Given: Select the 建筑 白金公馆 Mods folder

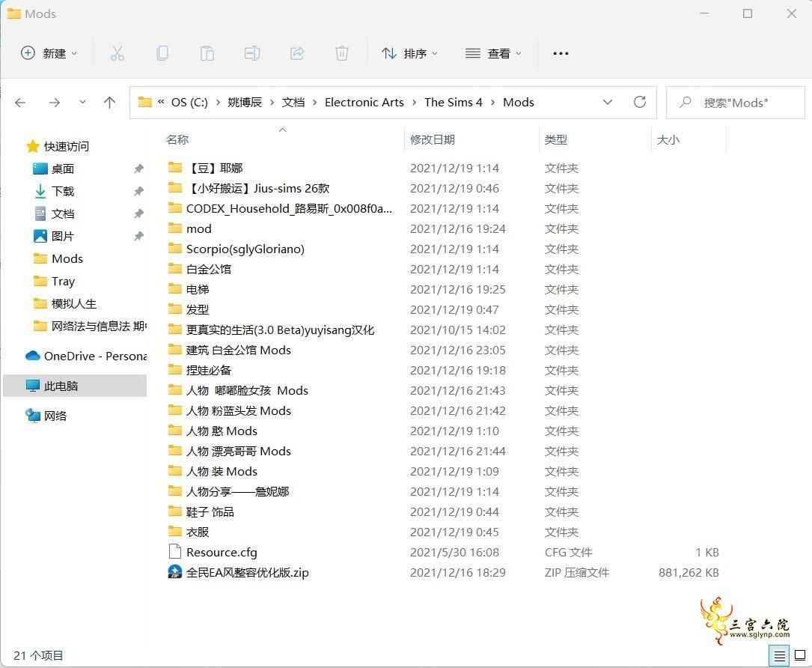Looking at the screenshot, I should point(230,350).
